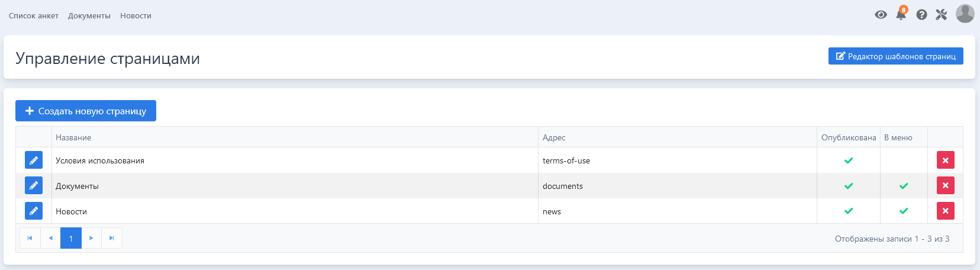Open the user avatar menu

coord(965,14)
